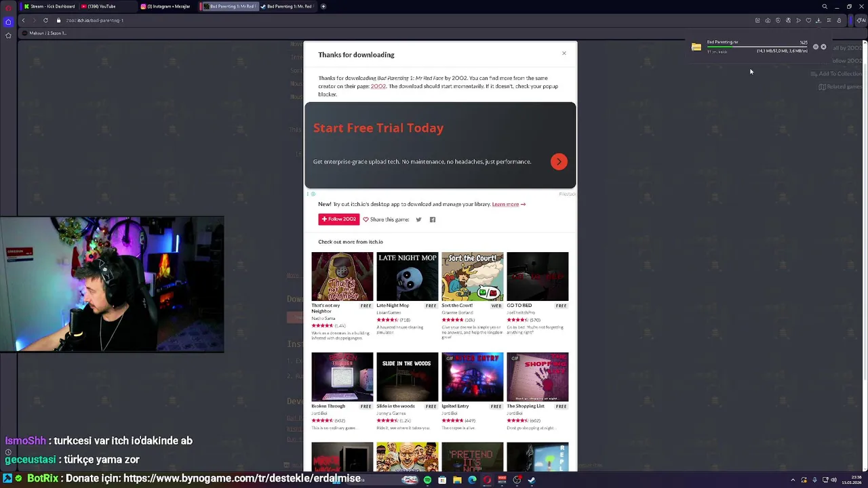868x488 pixels.
Task: Click the send/flow arrow icon in toolbar
Action: click(x=798, y=20)
